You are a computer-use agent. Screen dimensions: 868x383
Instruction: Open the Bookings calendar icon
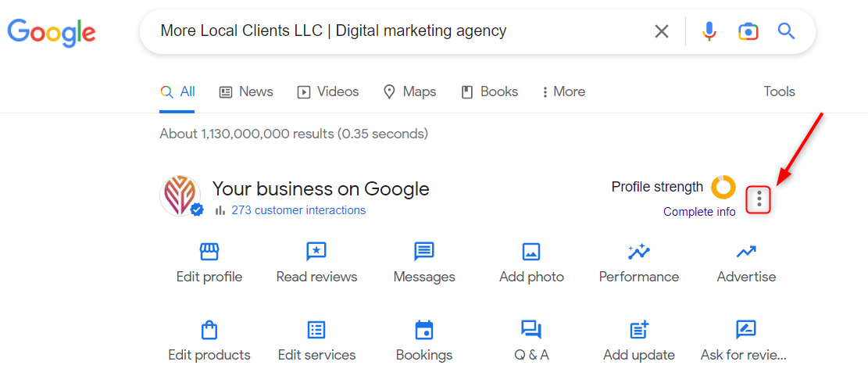[x=424, y=331]
